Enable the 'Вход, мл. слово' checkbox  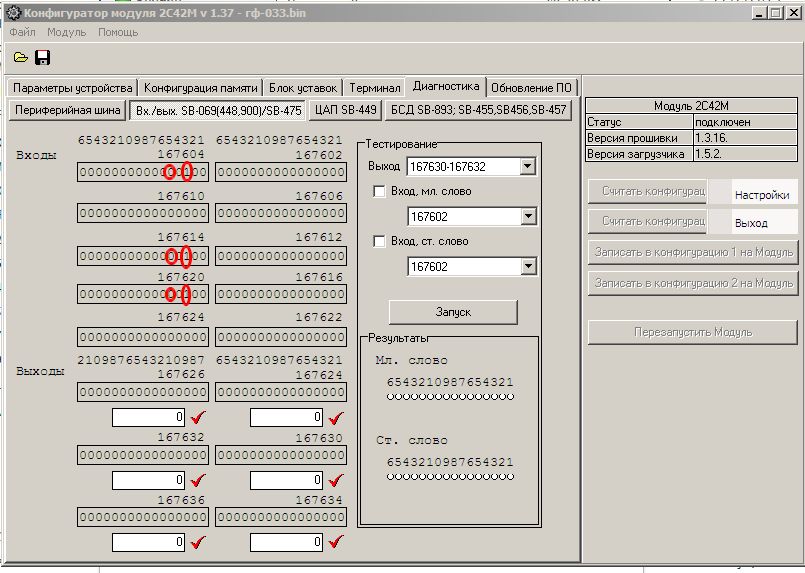pos(379,192)
